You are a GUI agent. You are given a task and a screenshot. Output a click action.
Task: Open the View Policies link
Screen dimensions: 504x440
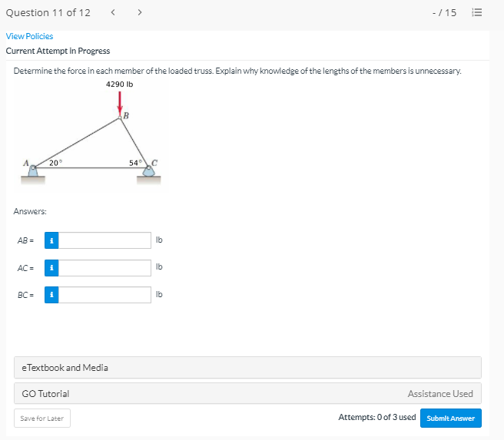click(x=29, y=36)
